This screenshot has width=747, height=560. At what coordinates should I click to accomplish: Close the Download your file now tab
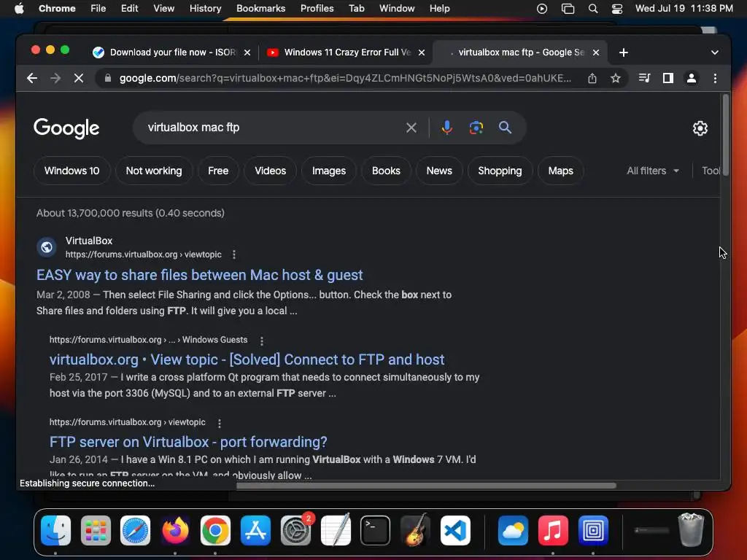coord(247,52)
